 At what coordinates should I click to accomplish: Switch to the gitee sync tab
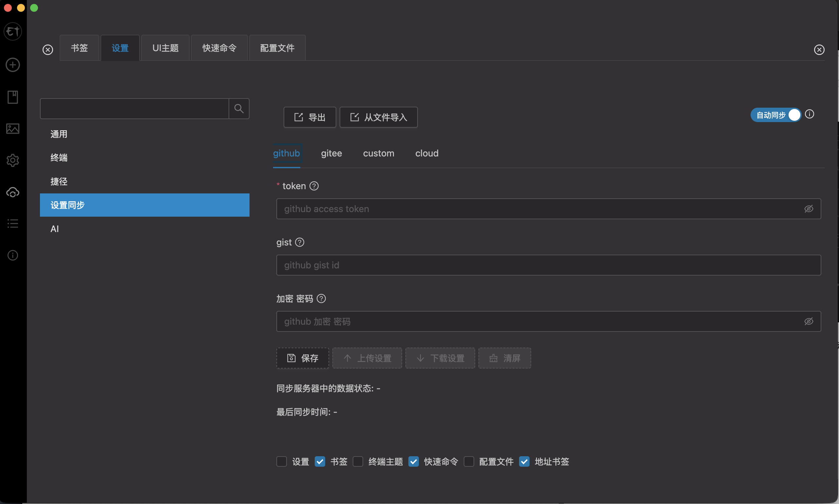(331, 153)
